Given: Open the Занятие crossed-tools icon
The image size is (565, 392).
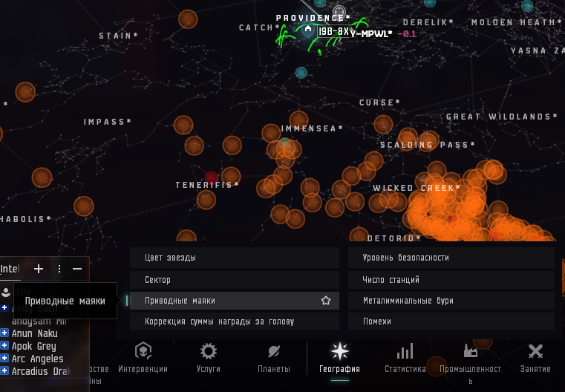Looking at the screenshot, I should [x=535, y=351].
